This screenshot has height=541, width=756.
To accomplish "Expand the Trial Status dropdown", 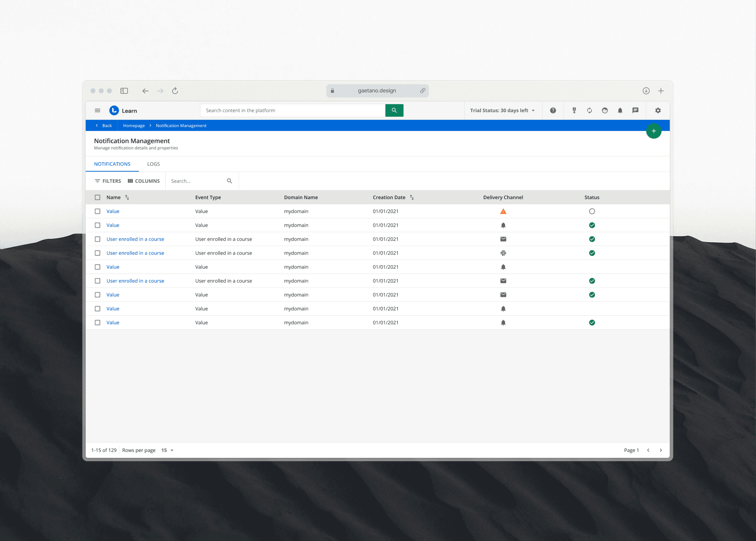I will tap(502, 111).
